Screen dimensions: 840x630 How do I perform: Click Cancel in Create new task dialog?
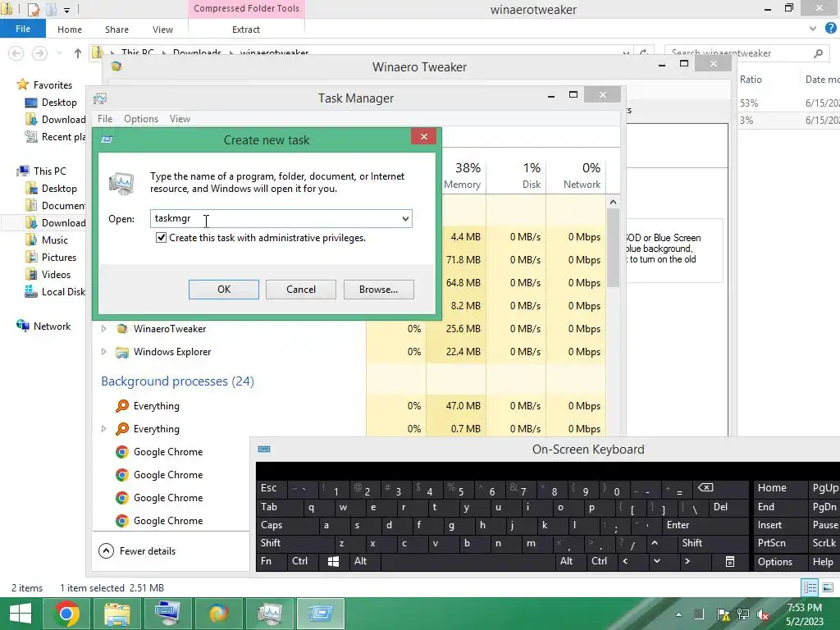point(300,290)
